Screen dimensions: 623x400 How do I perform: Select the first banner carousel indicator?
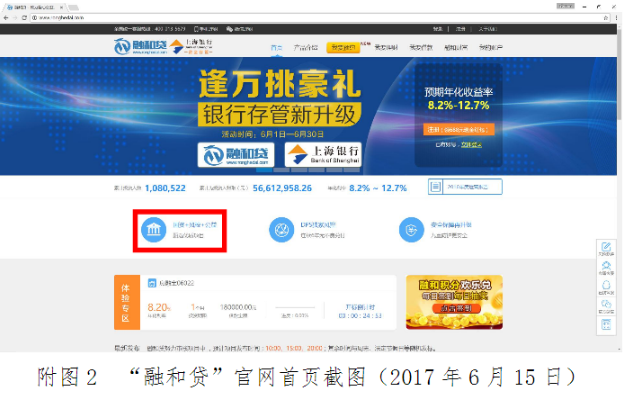264,170
